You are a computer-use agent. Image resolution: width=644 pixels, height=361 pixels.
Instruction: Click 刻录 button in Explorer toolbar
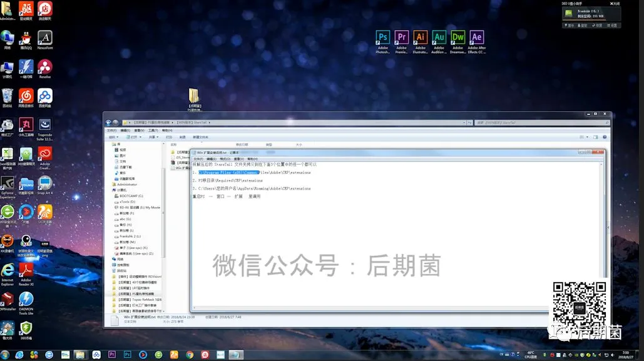(x=182, y=137)
